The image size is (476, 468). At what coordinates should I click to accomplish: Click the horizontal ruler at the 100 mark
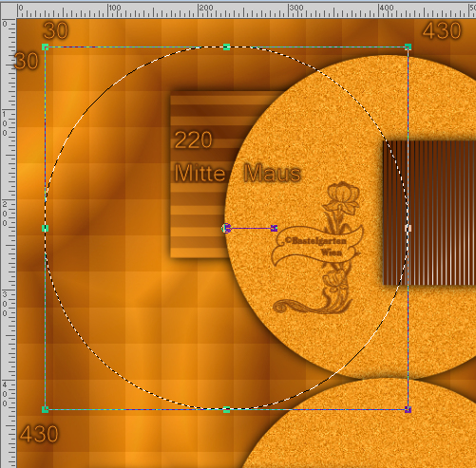coord(108,10)
